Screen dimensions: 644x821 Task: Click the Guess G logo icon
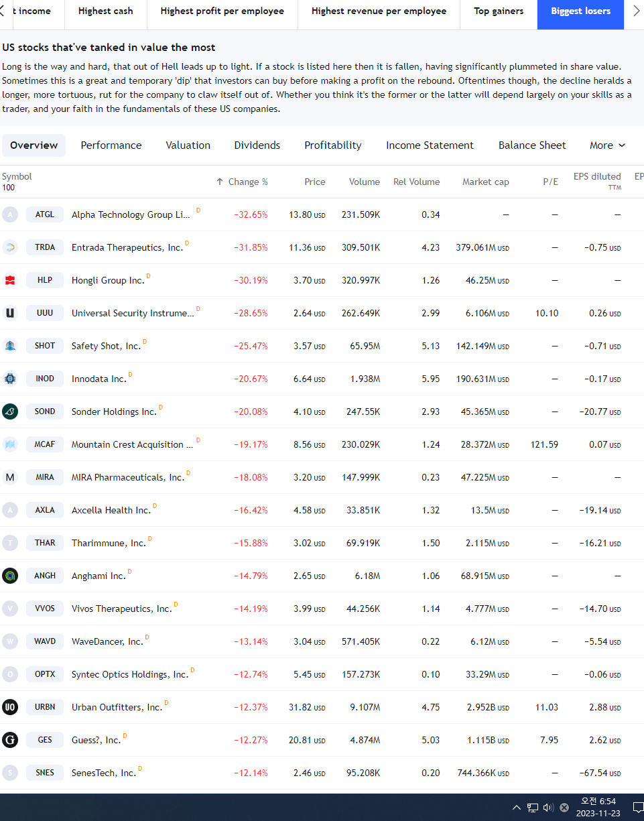[9, 740]
